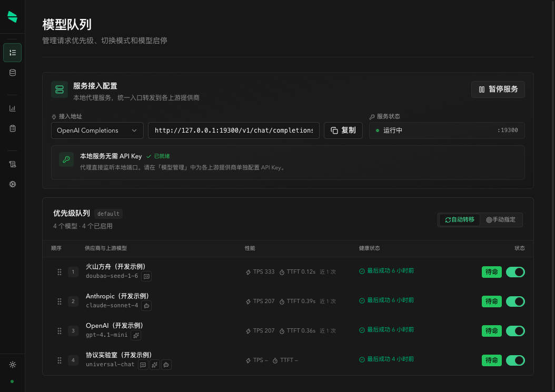
Task: Click the robot badge next to universal-chat
Action: pos(166,365)
